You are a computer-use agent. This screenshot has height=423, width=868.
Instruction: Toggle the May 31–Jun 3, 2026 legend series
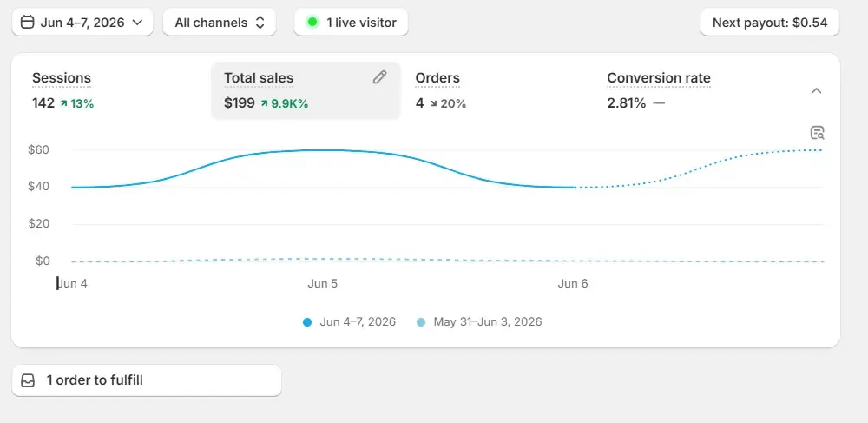click(x=479, y=321)
